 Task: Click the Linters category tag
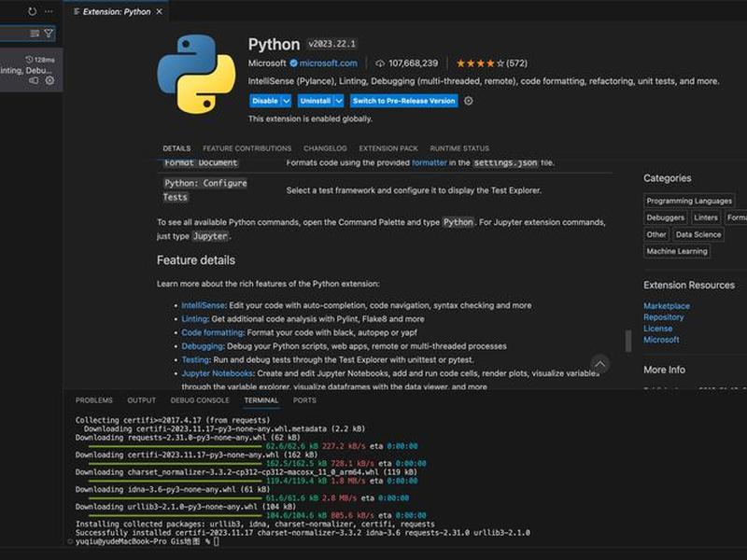[706, 217]
